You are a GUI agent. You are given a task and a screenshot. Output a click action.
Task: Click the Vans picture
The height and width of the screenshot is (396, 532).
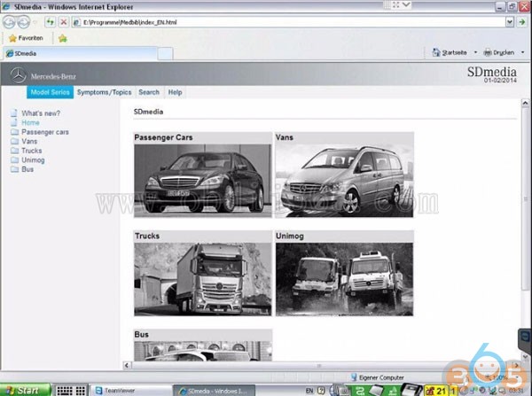tap(344, 181)
